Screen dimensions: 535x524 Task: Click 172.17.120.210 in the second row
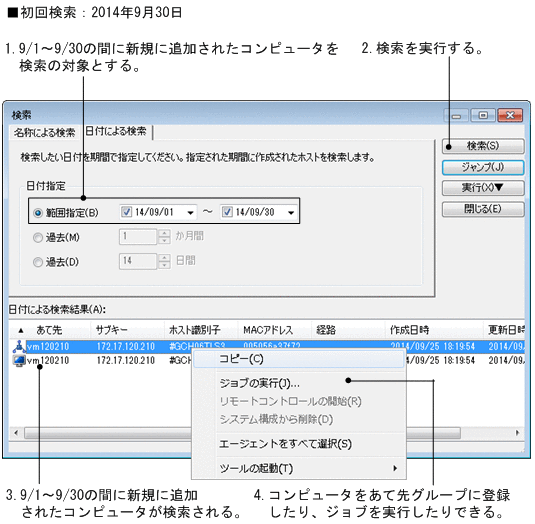tap(126, 360)
